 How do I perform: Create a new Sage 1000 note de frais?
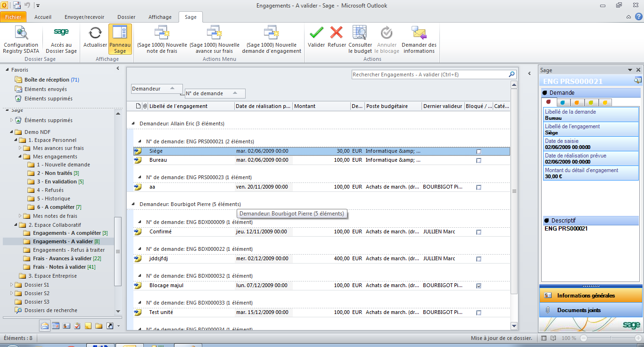(x=162, y=40)
